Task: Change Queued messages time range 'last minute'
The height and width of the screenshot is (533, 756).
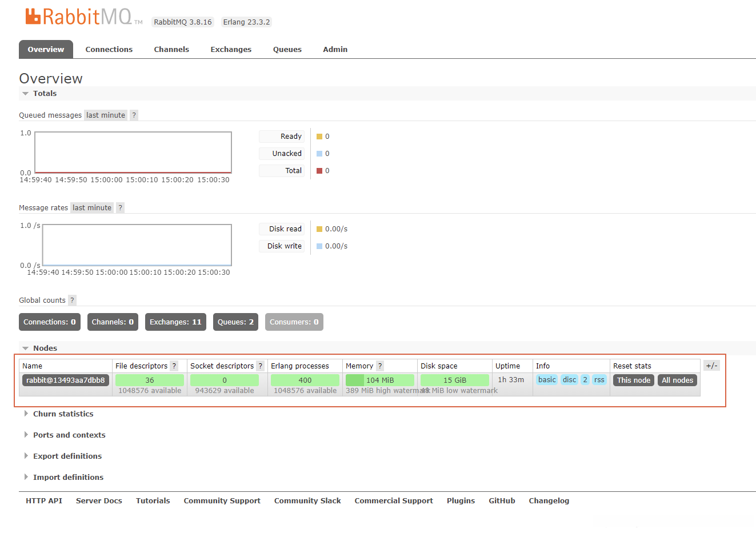Action: (x=106, y=115)
